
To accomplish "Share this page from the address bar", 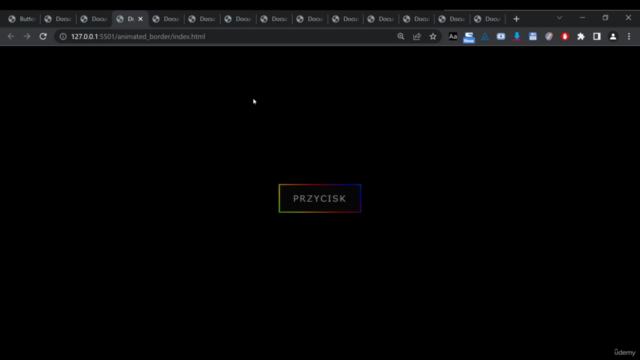I will pyautogui.click(x=417, y=36).
